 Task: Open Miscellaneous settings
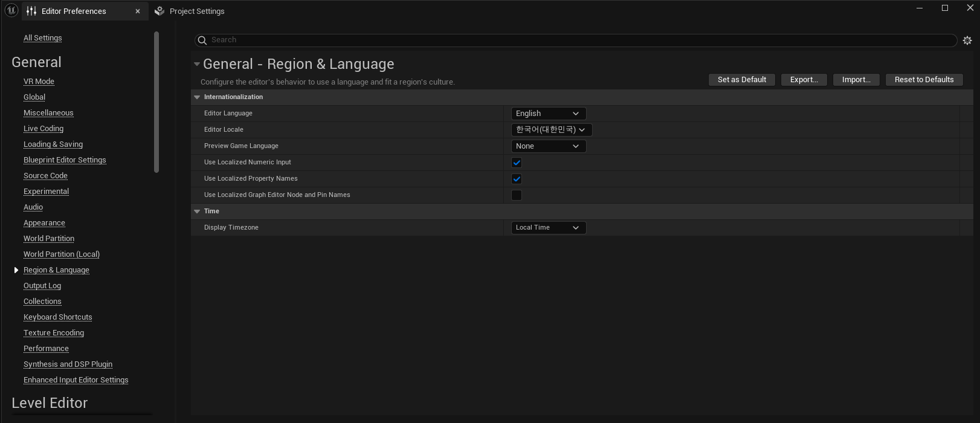coord(48,113)
